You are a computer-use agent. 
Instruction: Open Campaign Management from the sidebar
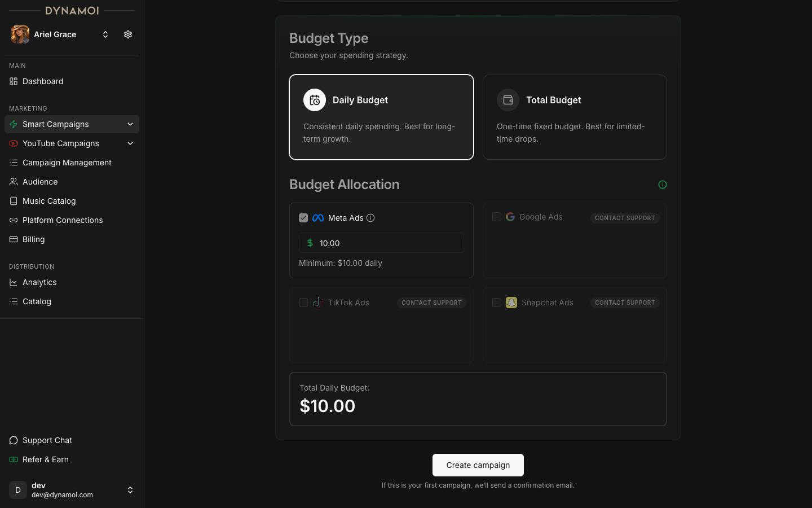tap(67, 163)
